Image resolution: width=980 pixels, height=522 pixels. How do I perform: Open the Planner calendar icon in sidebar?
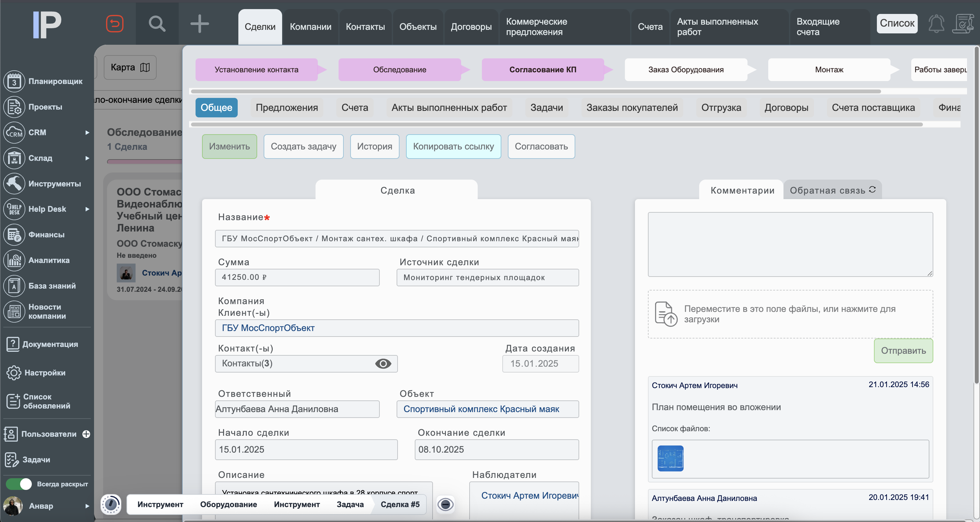pos(14,81)
